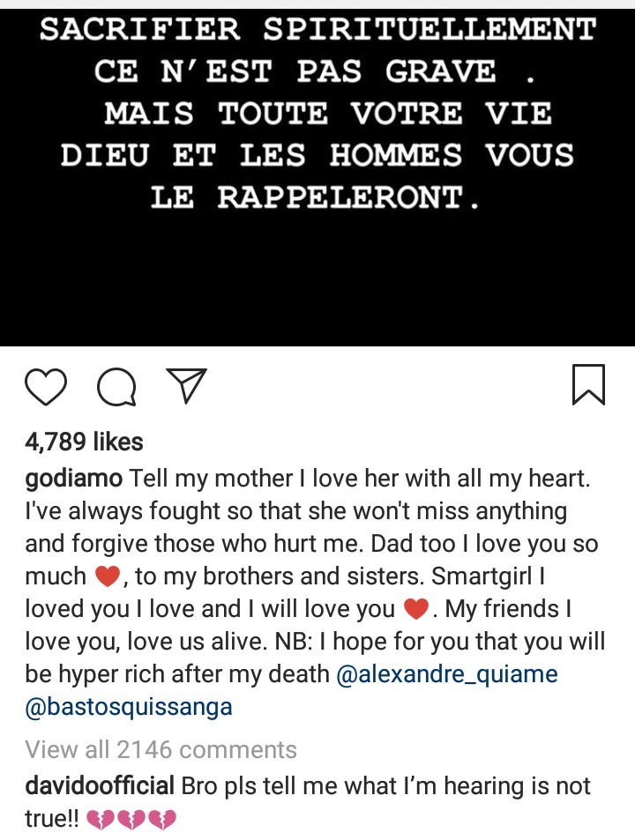Open comments via the speech bubble icon
Image resolution: width=635 pixels, height=840 pixels.
[x=116, y=386]
